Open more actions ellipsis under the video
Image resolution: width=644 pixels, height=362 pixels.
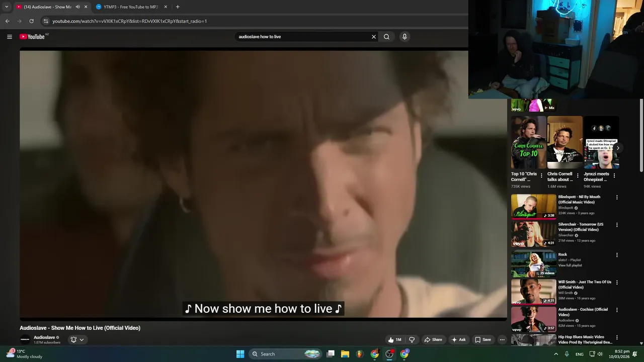point(502,340)
